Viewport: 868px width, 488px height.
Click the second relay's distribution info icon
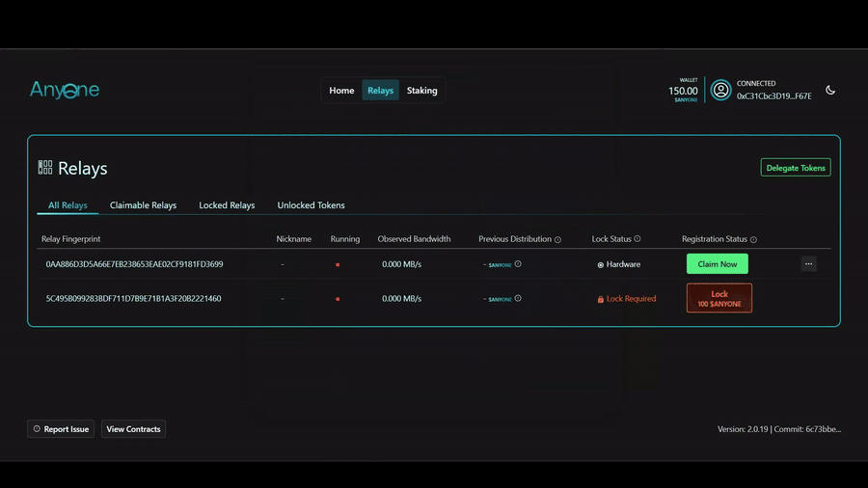click(518, 299)
